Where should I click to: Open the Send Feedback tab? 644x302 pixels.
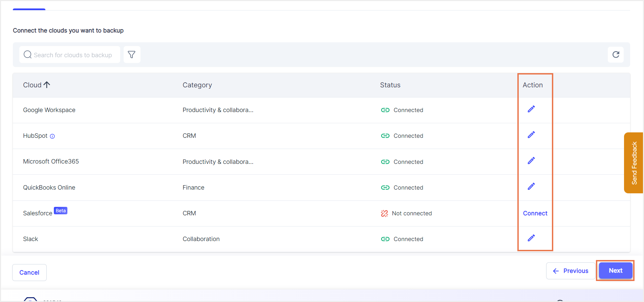[634, 163]
